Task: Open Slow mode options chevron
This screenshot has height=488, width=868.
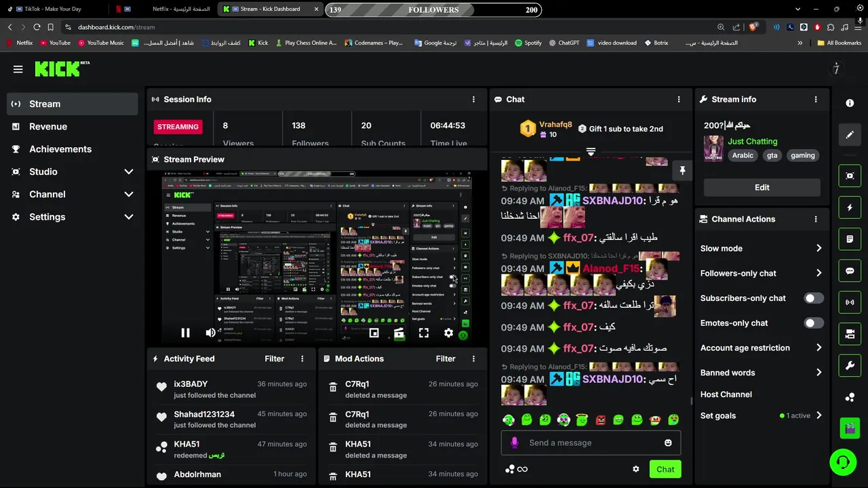Action: click(x=818, y=248)
